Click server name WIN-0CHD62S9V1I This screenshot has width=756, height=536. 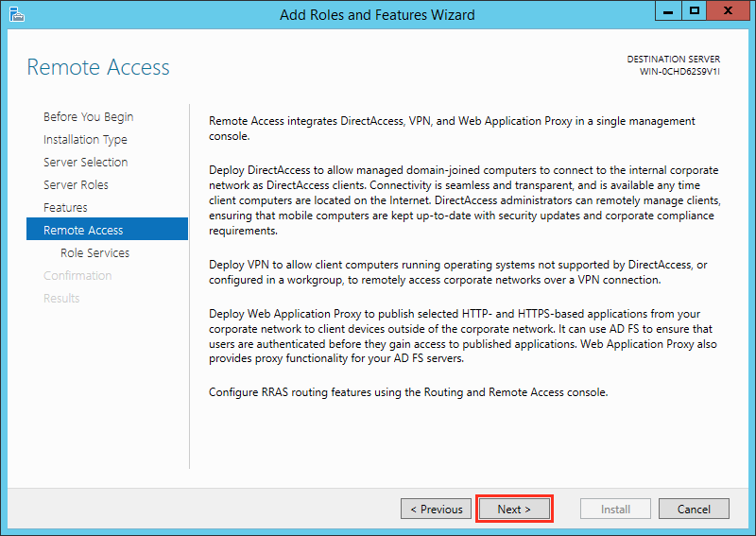679,72
